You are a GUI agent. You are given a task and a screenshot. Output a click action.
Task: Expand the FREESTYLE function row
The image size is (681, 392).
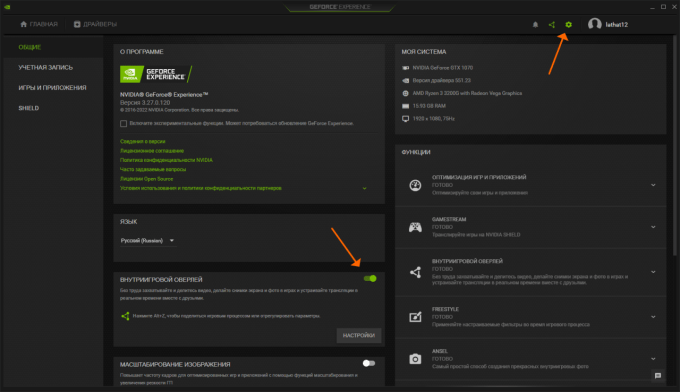(653, 317)
